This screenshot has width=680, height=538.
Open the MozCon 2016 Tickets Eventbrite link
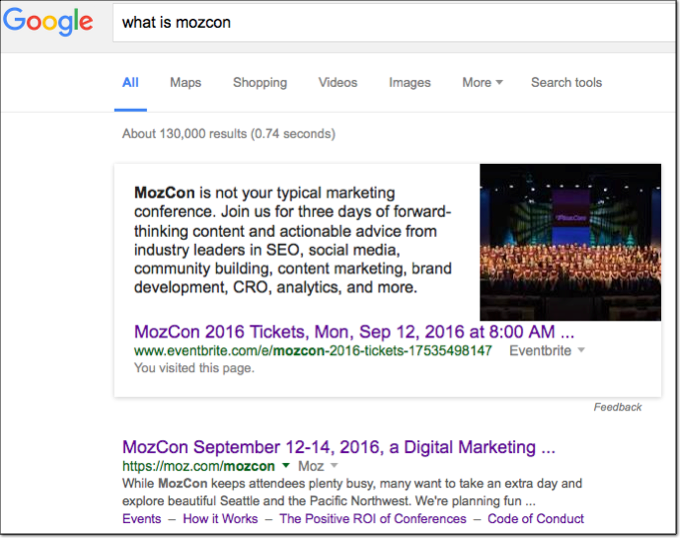pyautogui.click(x=354, y=332)
